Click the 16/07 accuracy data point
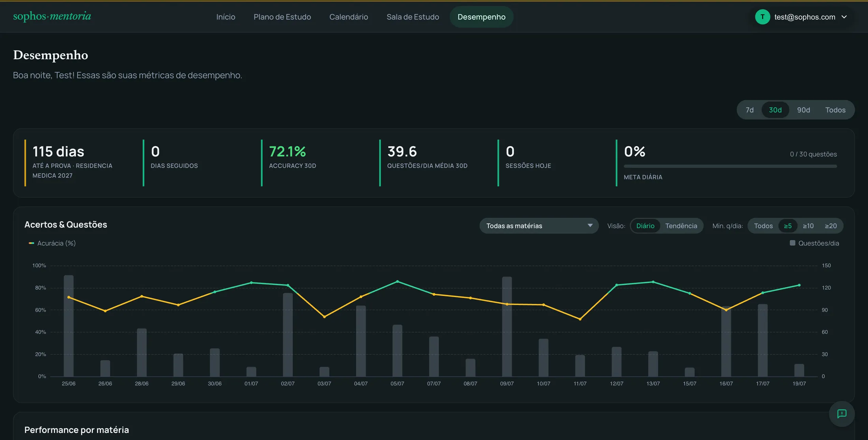Screen dimensions: 868x440 coord(726,310)
